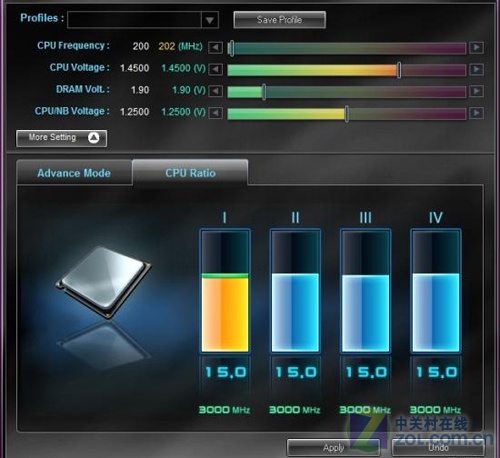The width and height of the screenshot is (500, 458).
Task: Select core I orange ratio bar
Action: 225,313
